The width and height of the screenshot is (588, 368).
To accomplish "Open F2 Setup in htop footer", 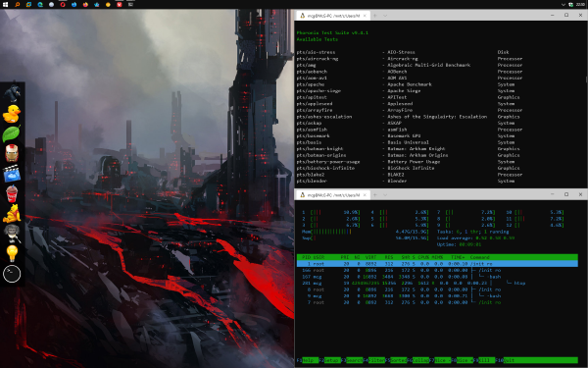I will click(330, 360).
